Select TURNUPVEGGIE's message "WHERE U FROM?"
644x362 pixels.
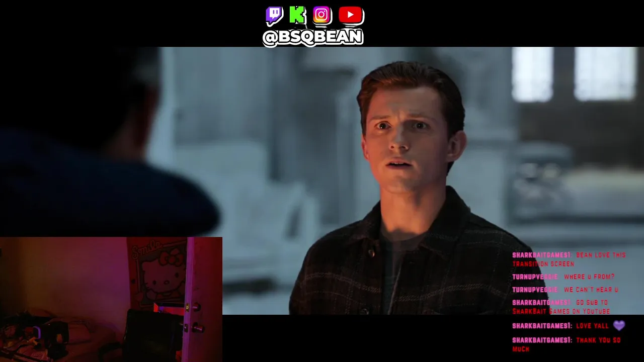pyautogui.click(x=589, y=277)
